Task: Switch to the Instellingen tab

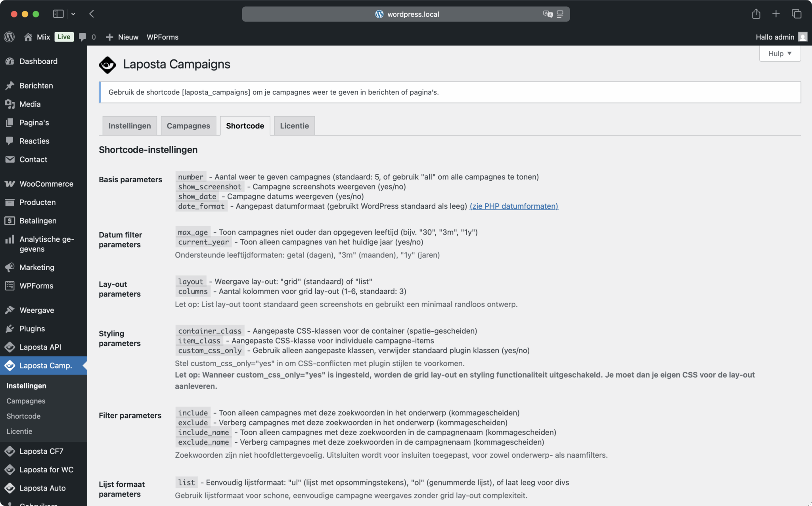Action: click(130, 126)
